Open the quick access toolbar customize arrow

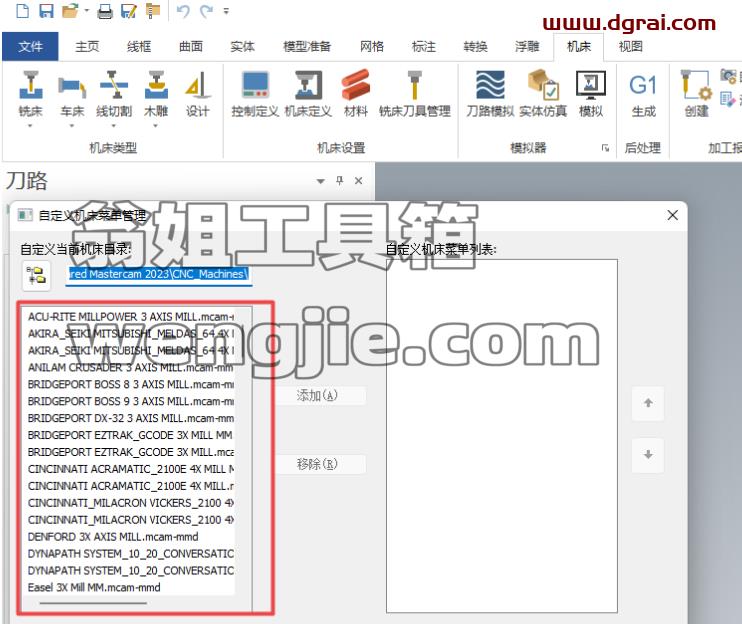pyautogui.click(x=226, y=10)
